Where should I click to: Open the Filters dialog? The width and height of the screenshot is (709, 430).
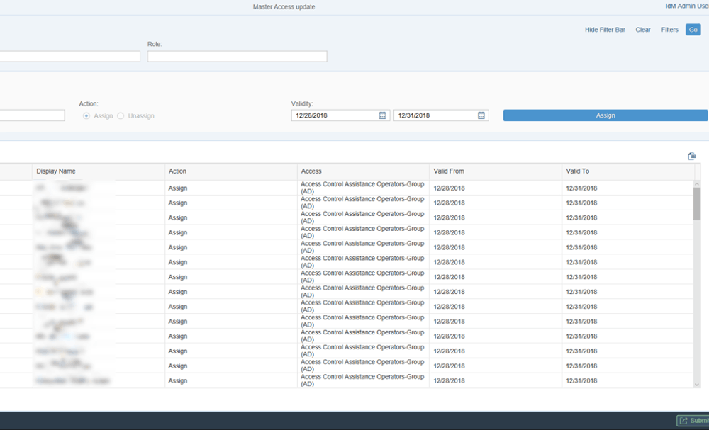tap(669, 30)
